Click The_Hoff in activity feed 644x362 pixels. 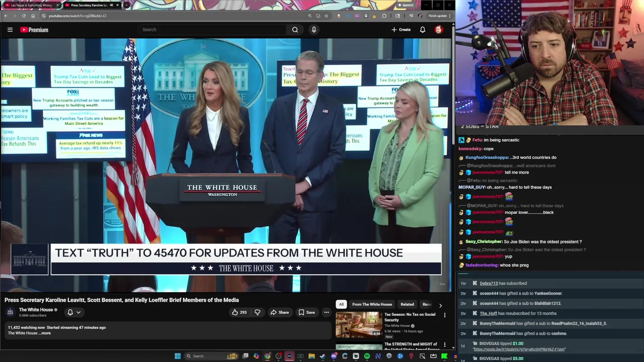pos(488,313)
